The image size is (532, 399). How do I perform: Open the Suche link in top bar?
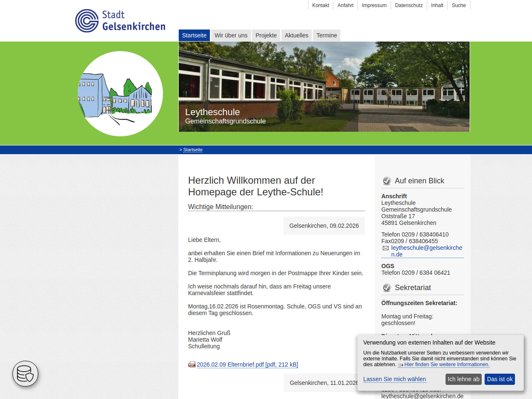coord(458,5)
